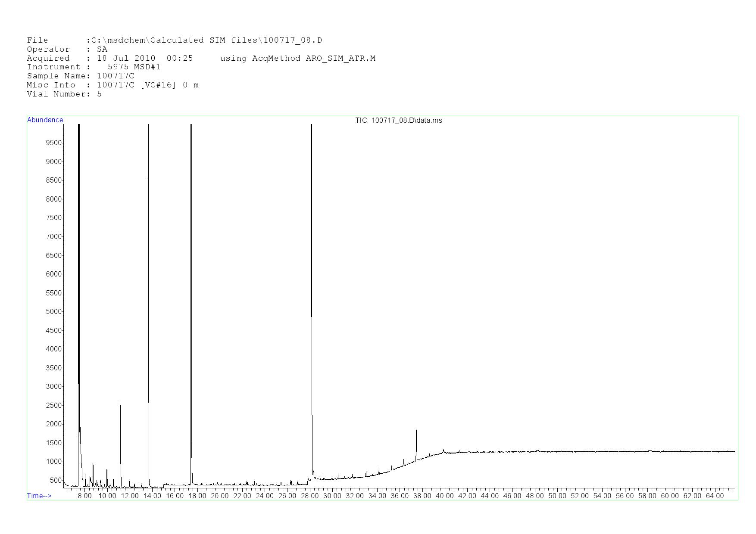Viewport: 756px width, 534px height.
Task: Select the 64.00 tick label on time axis
Action: [x=714, y=496]
